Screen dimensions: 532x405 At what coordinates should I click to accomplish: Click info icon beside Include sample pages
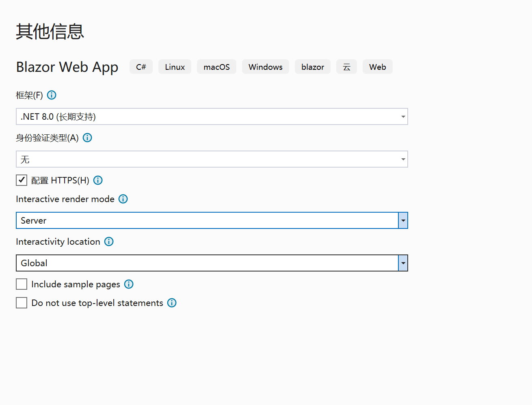click(129, 284)
